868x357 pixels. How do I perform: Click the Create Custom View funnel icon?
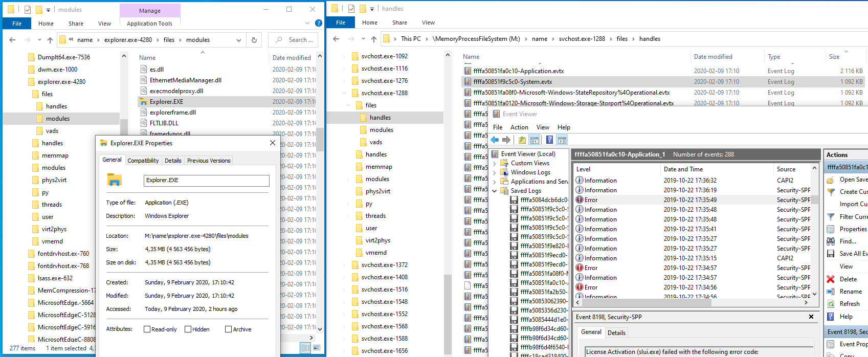[x=831, y=192]
